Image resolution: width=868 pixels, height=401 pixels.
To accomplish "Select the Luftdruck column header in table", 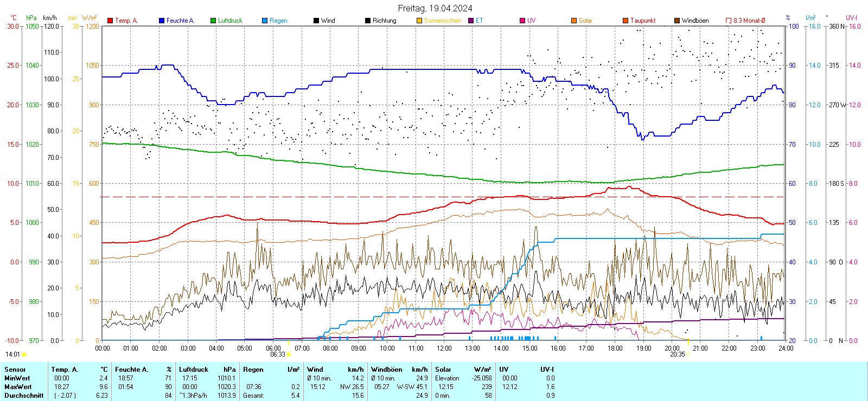I will pyautogui.click(x=193, y=370).
